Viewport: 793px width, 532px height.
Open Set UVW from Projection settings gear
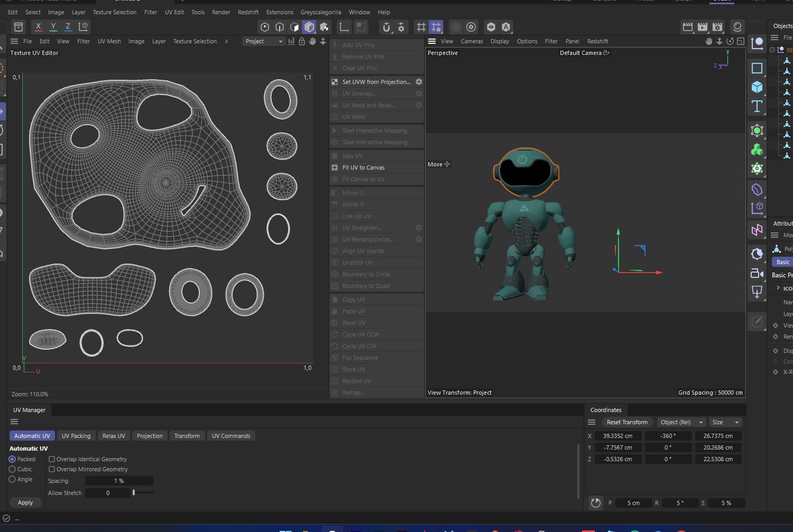419,82
